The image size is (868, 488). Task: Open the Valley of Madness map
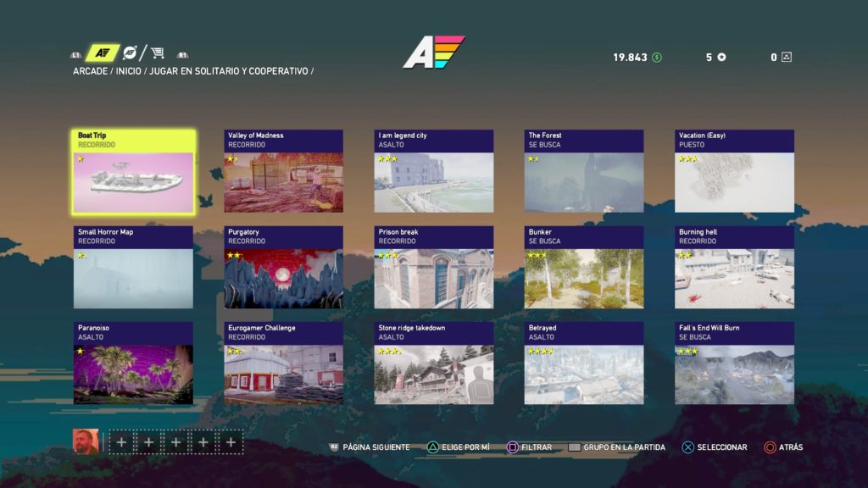[283, 171]
